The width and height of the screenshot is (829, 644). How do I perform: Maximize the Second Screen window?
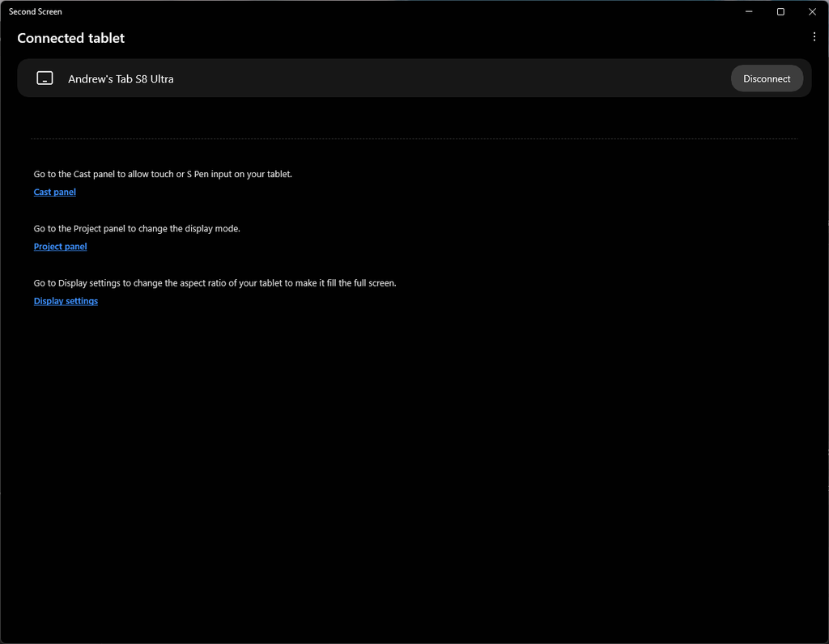780,11
